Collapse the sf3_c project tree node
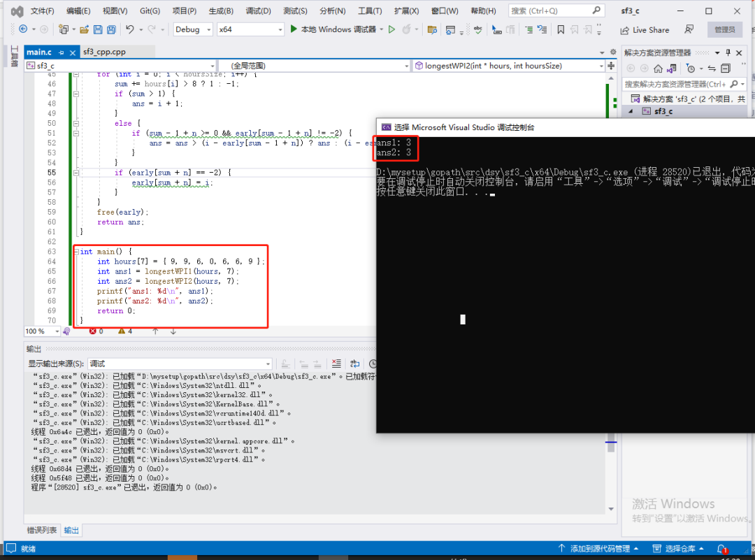Screen dimensions: 755x560 coord(631,111)
